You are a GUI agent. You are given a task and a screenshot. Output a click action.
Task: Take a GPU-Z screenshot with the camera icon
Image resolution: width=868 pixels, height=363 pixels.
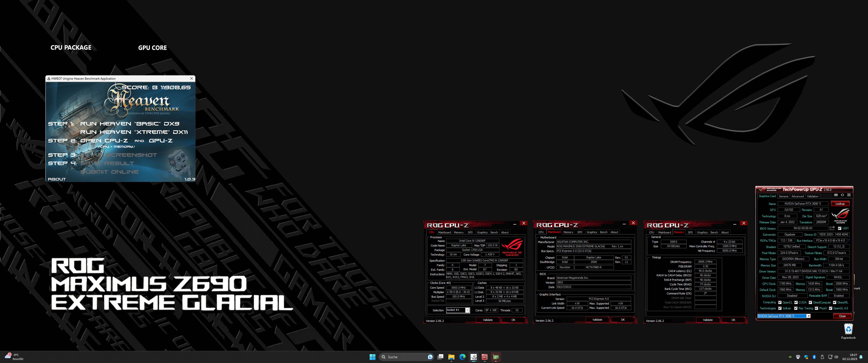coord(836,195)
